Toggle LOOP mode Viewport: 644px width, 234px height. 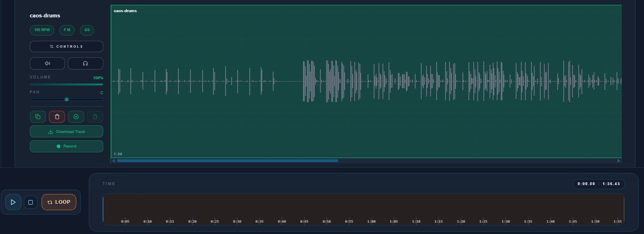(59, 202)
